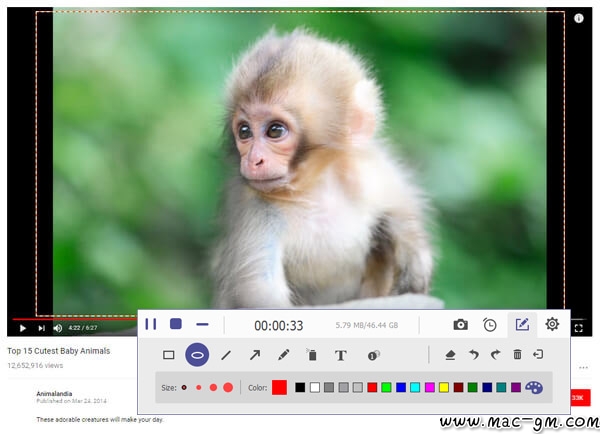Select the rectangle drawing tool
The width and height of the screenshot is (600, 434).
click(x=169, y=355)
